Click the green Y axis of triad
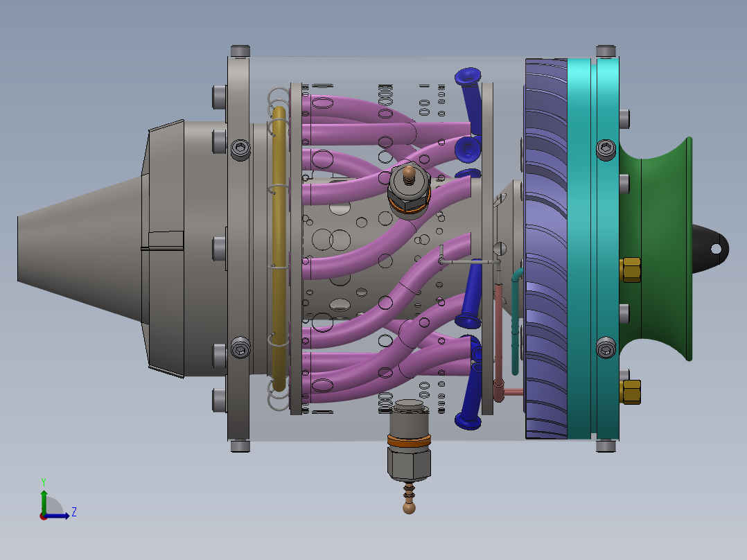This screenshot has width=747, height=560. pos(44,502)
